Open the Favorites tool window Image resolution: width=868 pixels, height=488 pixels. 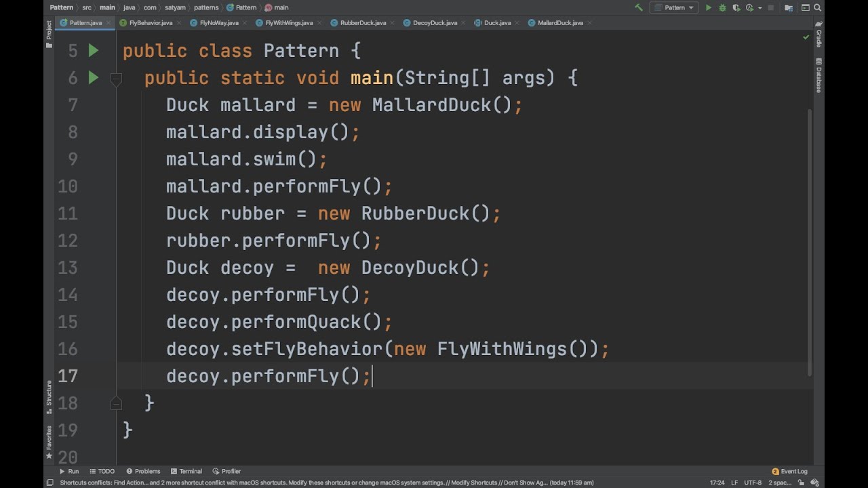pyautogui.click(x=49, y=442)
